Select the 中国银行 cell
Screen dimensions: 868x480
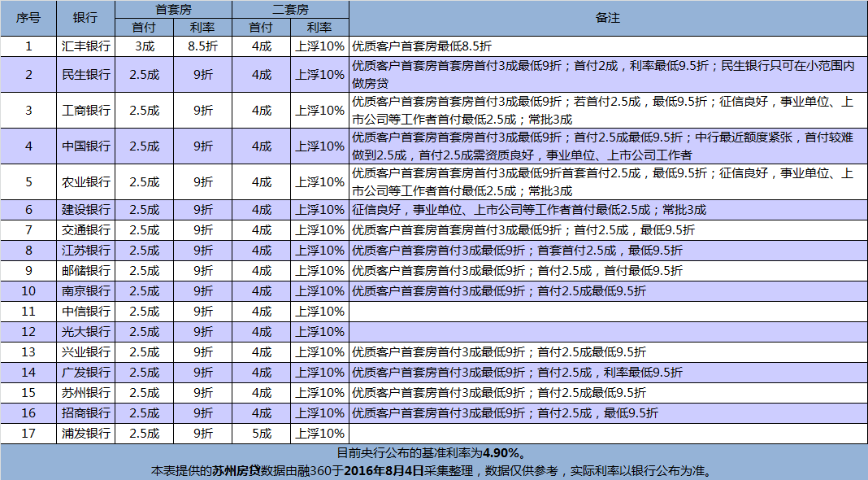click(x=86, y=146)
